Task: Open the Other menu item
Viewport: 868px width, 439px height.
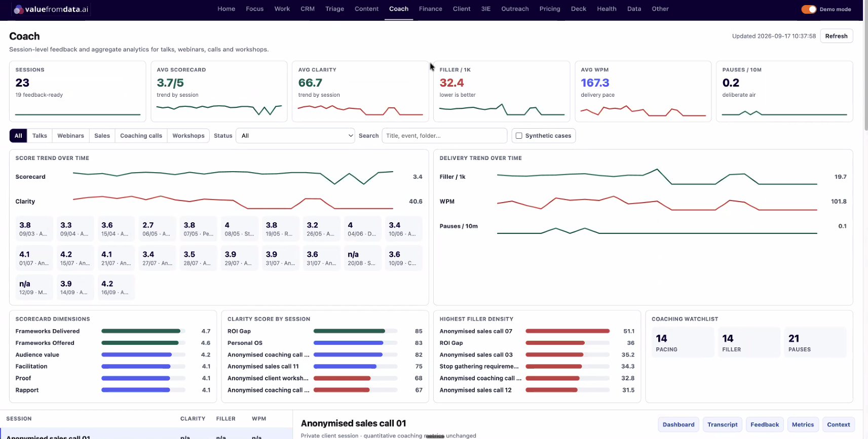Action: point(660,9)
